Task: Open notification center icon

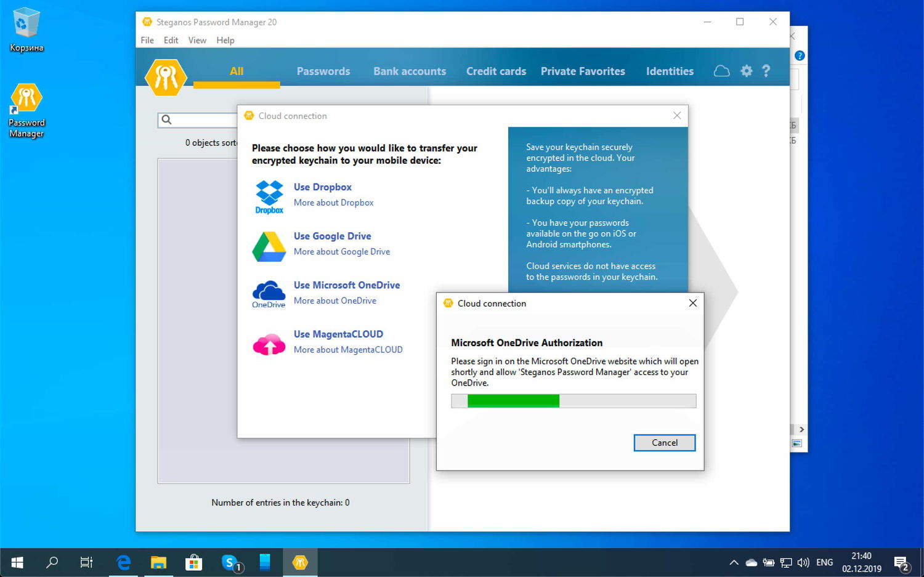Action: point(902,563)
